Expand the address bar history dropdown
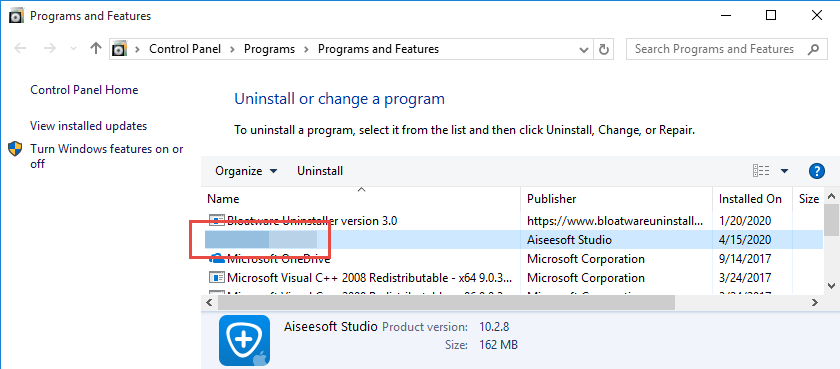840x369 pixels. click(x=584, y=49)
